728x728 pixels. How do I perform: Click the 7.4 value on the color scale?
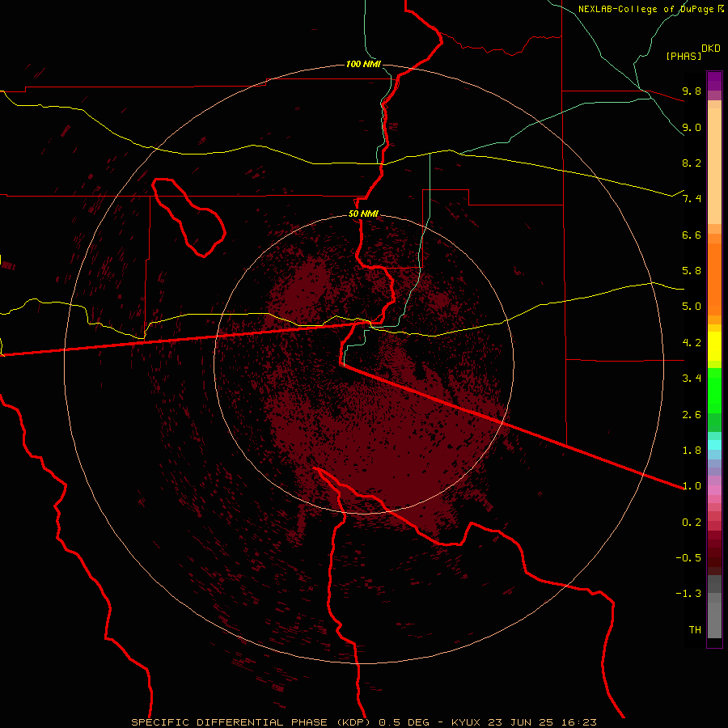(x=692, y=199)
